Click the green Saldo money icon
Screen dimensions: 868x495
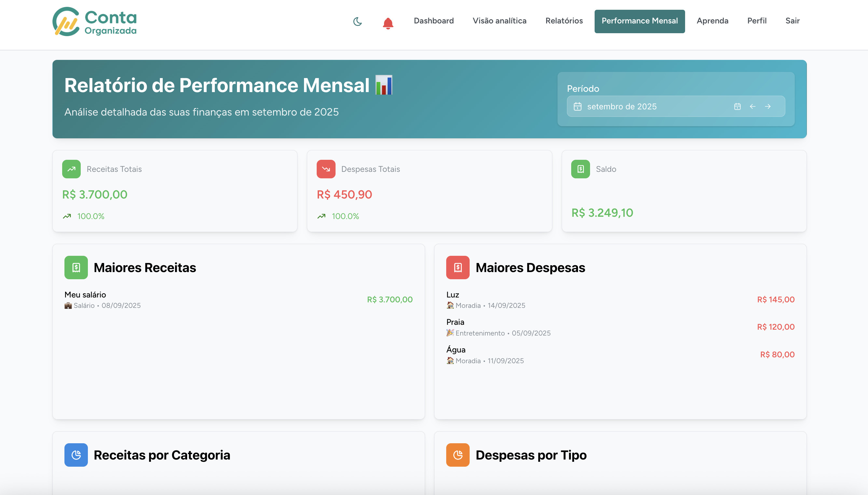click(x=581, y=169)
